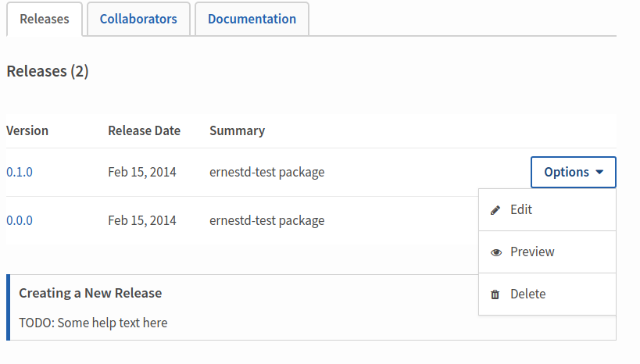
Task: Select the Releases tab
Action: [x=45, y=19]
